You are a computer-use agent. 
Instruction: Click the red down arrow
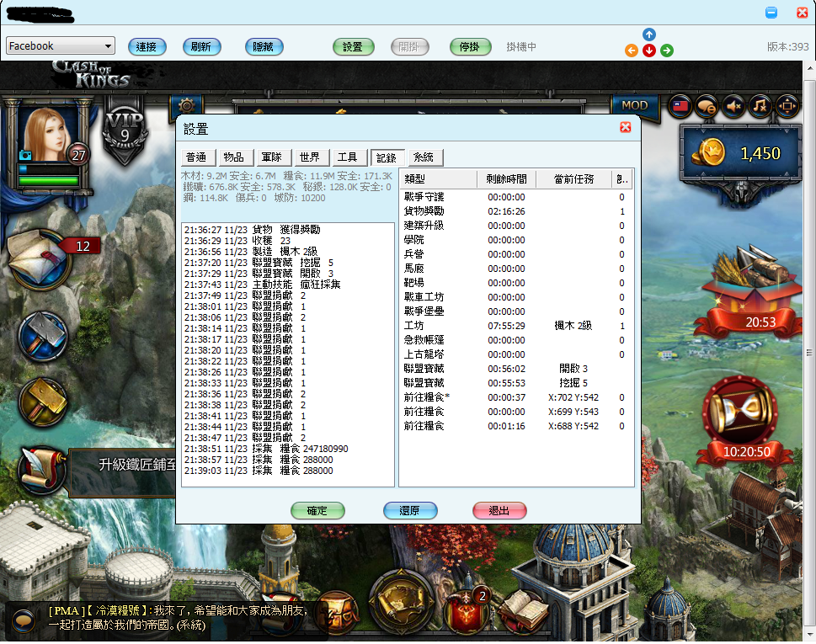[649, 51]
